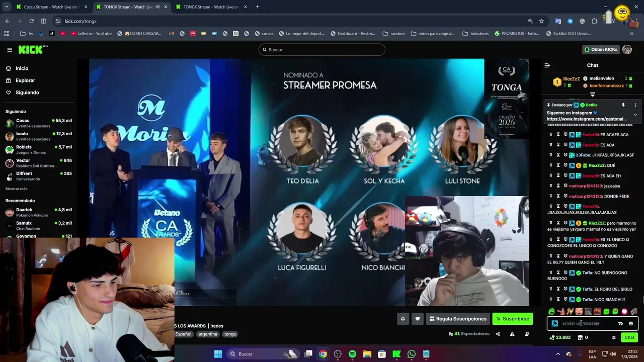The height and width of the screenshot is (362, 644).
Task: Open Robleis channel in following list
Action: 38,150
